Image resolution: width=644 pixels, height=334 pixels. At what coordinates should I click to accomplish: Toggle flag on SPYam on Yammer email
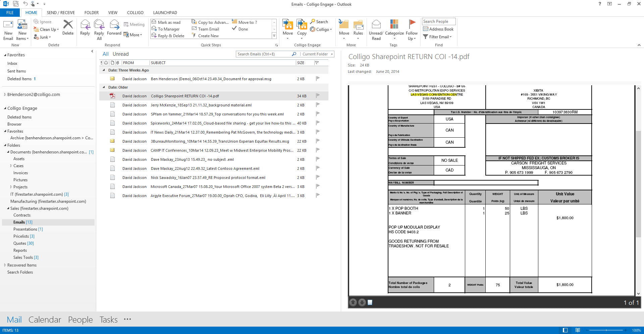pyautogui.click(x=318, y=114)
